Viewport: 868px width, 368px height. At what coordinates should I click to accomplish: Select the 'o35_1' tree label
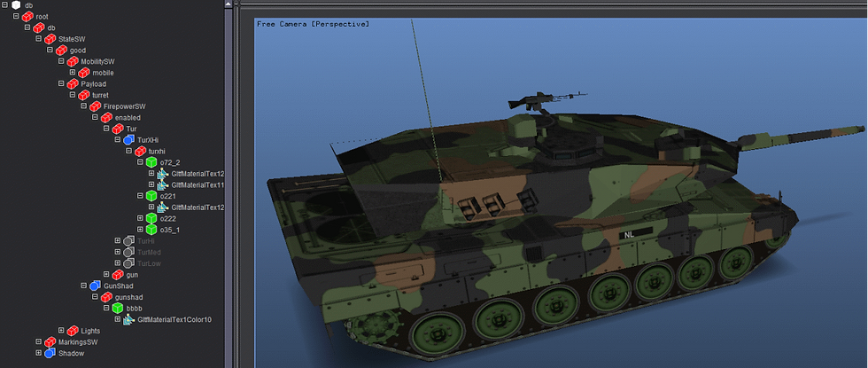170,230
